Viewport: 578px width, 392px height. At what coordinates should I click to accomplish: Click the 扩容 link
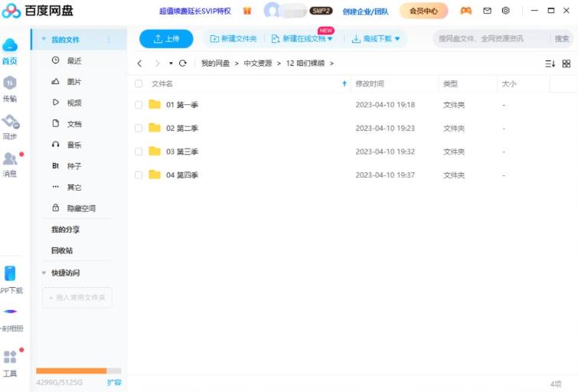[114, 382]
